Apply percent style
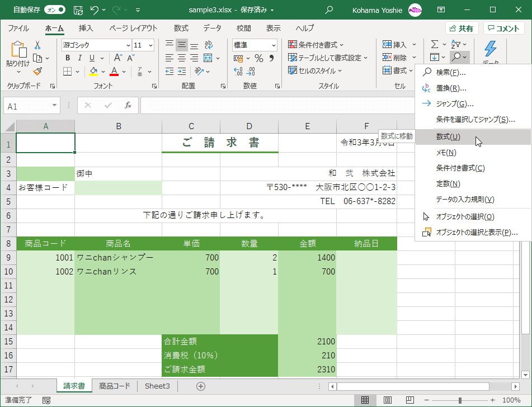The height and width of the screenshot is (407, 532). point(259,58)
